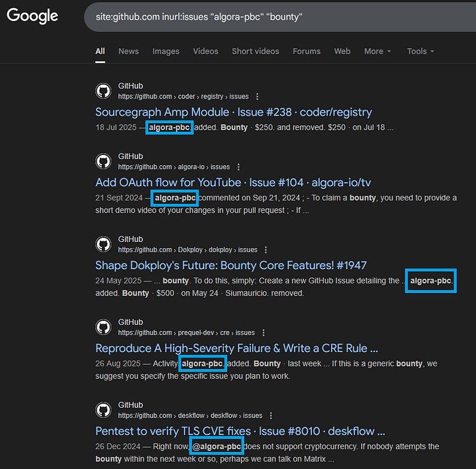Click GitHub site name above deskflow result

pyautogui.click(x=131, y=405)
